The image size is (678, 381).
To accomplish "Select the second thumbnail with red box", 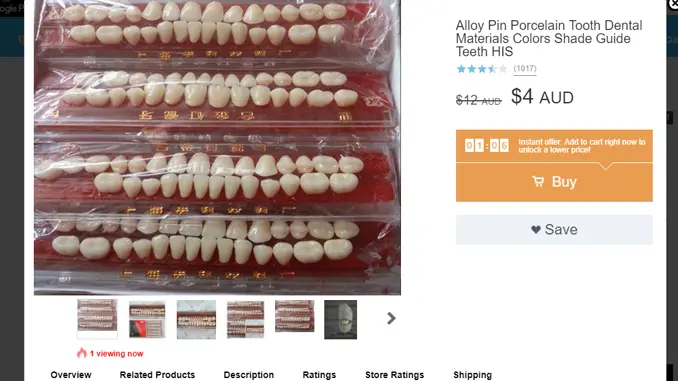I will (x=147, y=320).
